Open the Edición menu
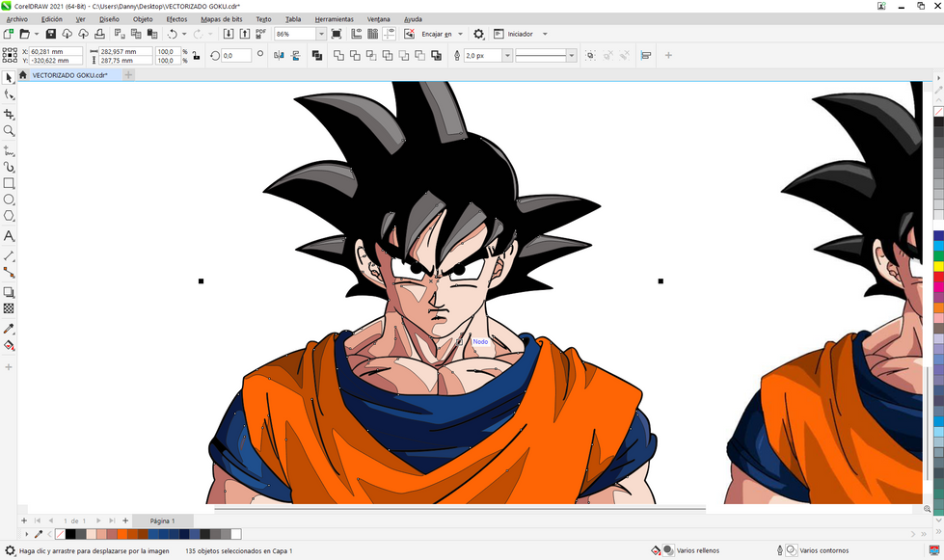Image resolution: width=944 pixels, height=560 pixels. click(52, 19)
